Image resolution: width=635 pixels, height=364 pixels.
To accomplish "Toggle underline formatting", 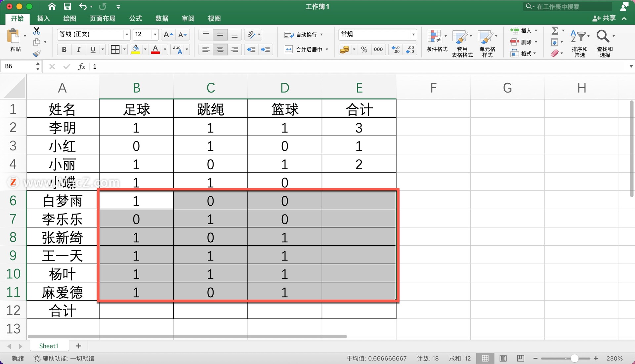I will point(93,50).
